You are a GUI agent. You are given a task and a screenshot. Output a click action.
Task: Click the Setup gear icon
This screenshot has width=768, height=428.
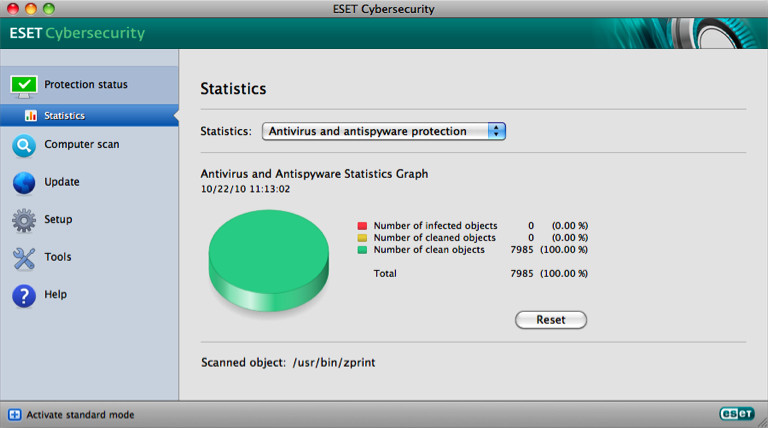click(x=24, y=220)
